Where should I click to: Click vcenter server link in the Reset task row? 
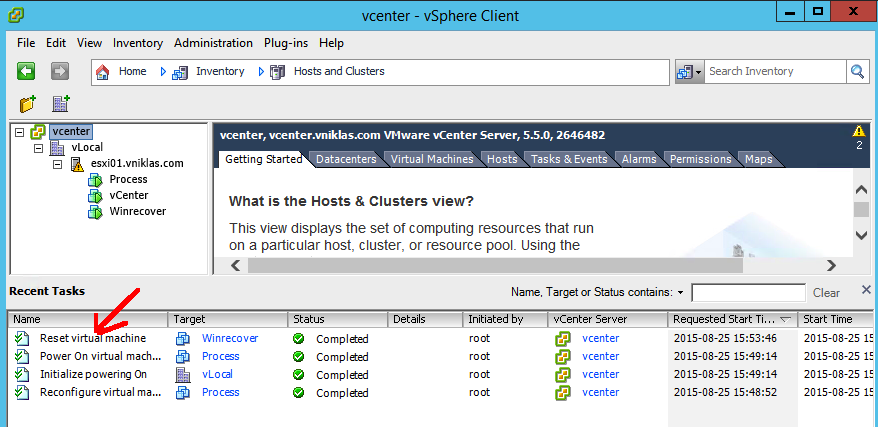tap(601, 339)
